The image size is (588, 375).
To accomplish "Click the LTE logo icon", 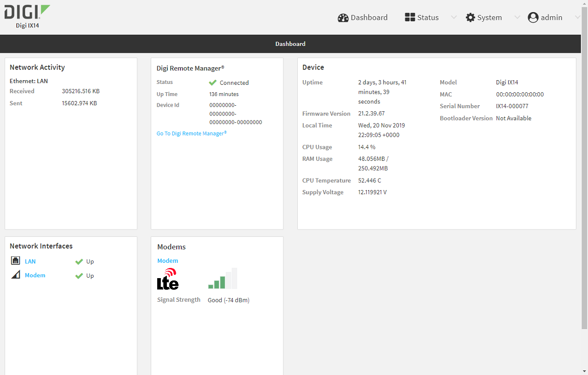I will click(x=168, y=279).
